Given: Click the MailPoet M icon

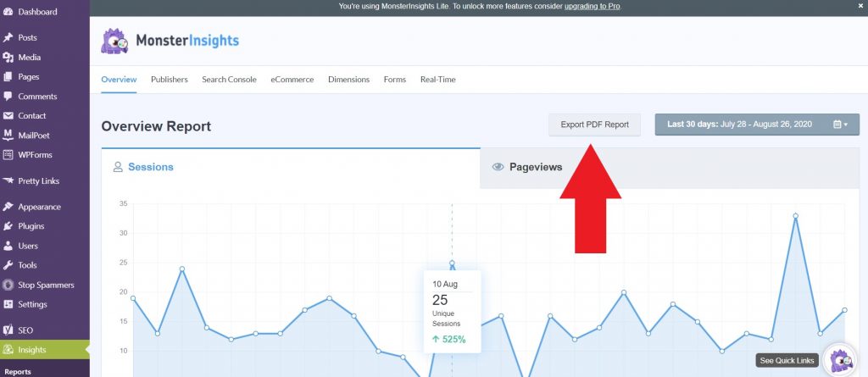Looking at the screenshot, I should (8, 135).
